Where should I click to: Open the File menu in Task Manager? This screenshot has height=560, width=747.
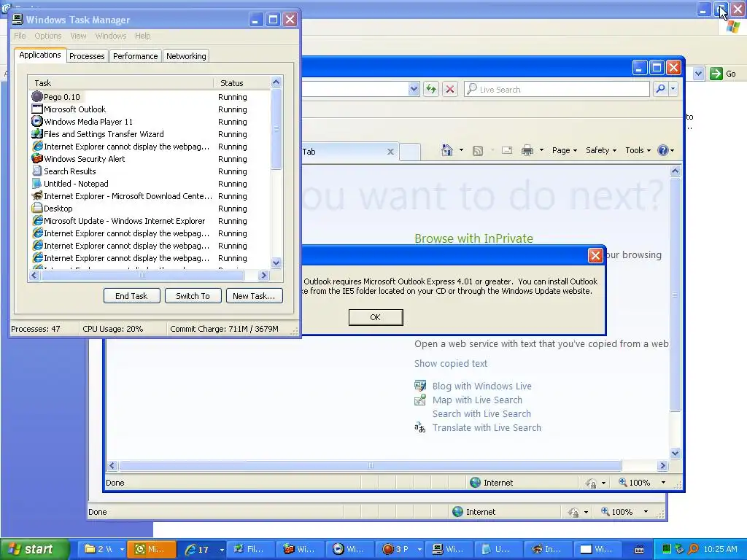[20, 36]
